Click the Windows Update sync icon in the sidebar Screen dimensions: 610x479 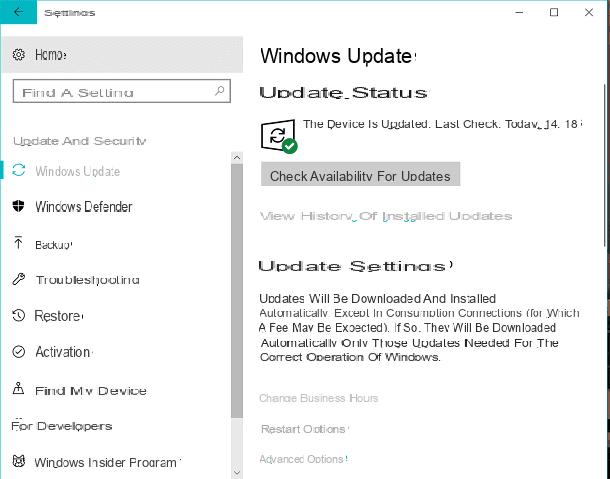click(x=19, y=170)
